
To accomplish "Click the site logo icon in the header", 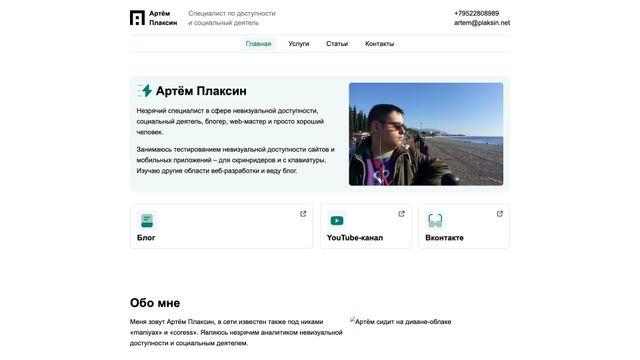I will coord(137,18).
